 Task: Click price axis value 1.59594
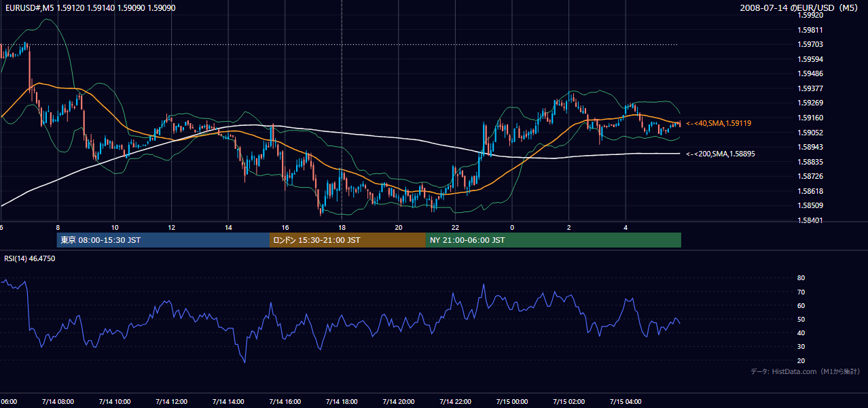coord(810,59)
